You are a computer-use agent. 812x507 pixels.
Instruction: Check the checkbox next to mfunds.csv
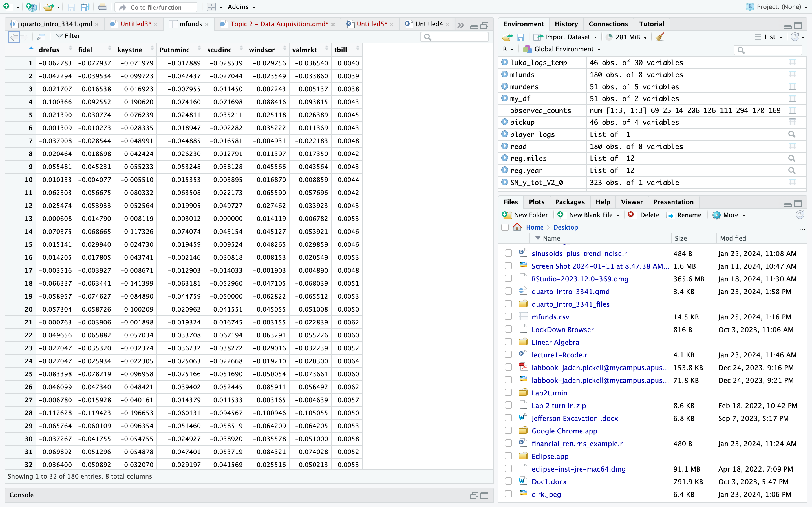pyautogui.click(x=508, y=316)
